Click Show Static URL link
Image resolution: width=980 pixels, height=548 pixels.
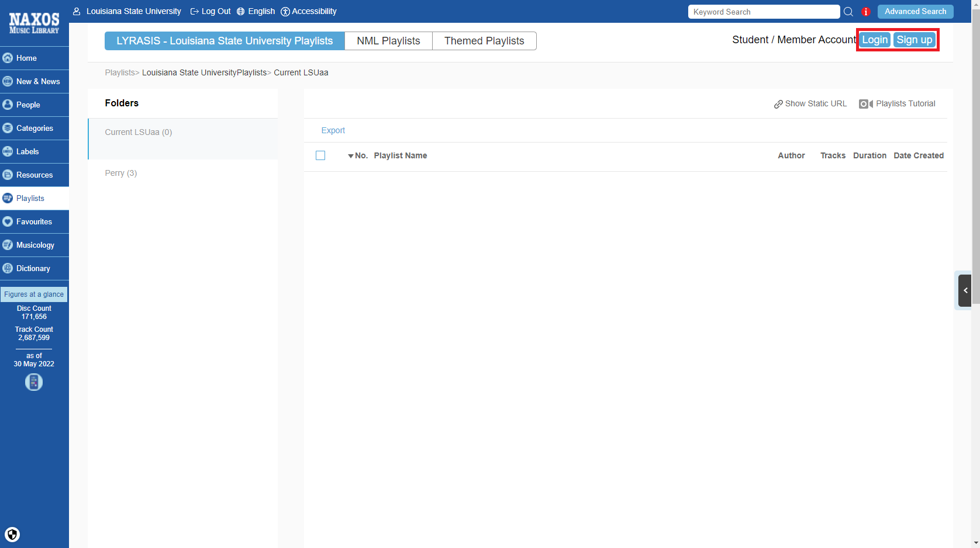(816, 103)
